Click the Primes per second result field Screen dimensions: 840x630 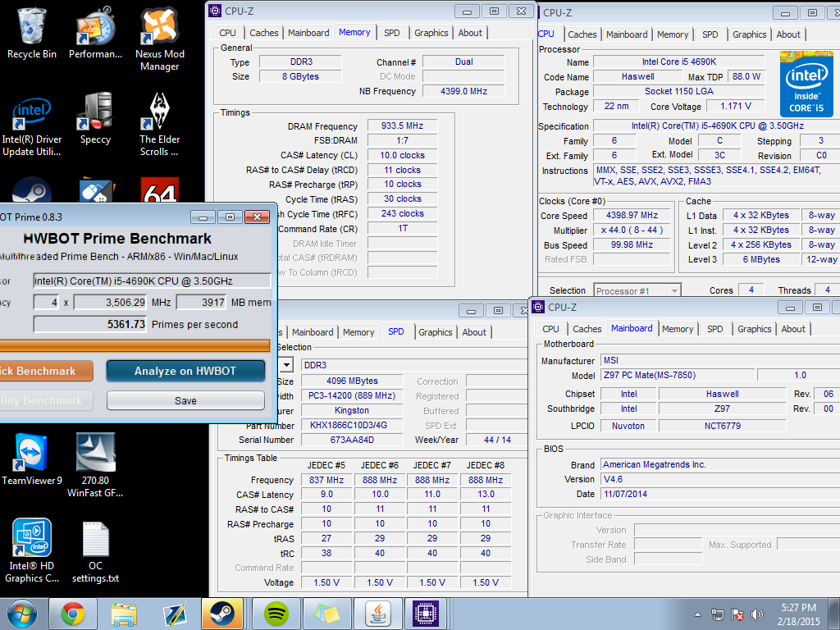coord(90,324)
